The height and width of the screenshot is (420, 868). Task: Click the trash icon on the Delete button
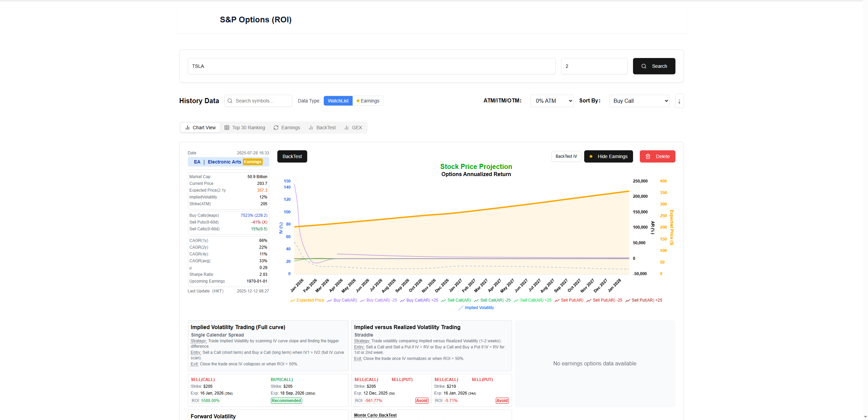(648, 156)
